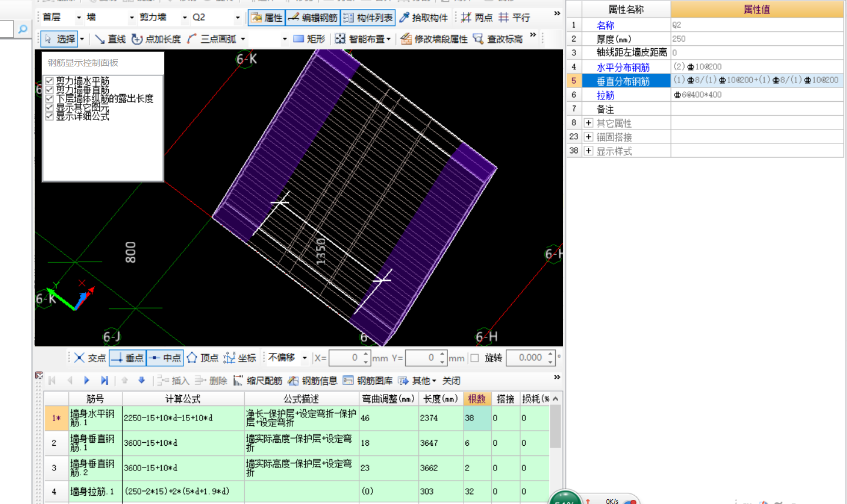Open the 构件列表 component list

[368, 18]
